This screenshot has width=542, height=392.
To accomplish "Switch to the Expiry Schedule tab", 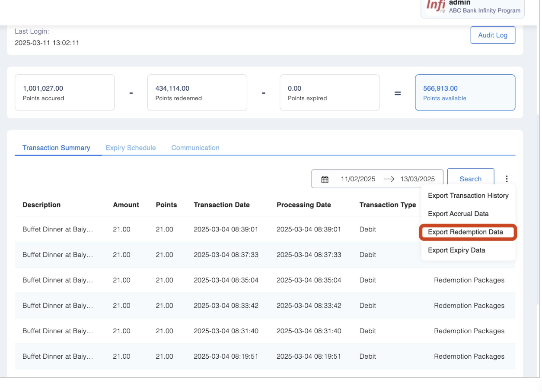I will 131,148.
